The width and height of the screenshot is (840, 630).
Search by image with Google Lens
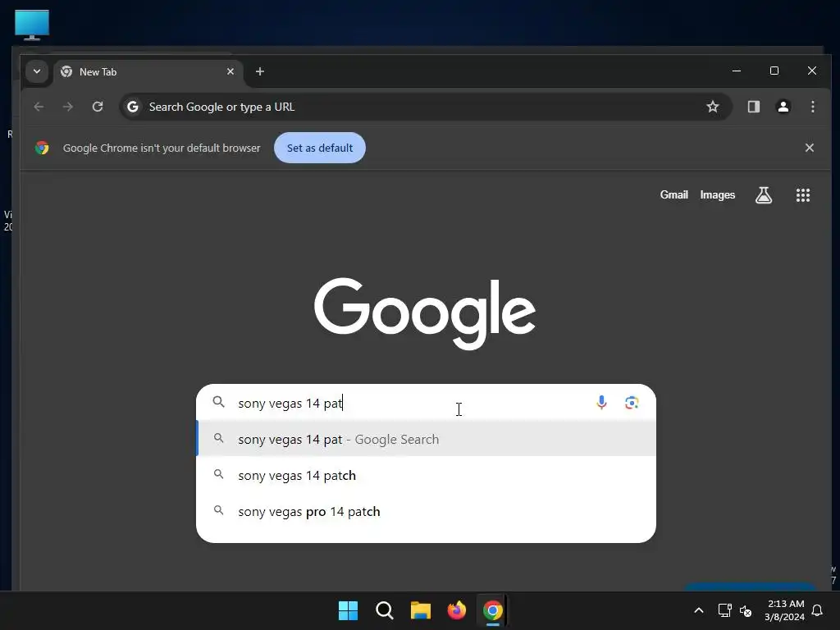632,402
